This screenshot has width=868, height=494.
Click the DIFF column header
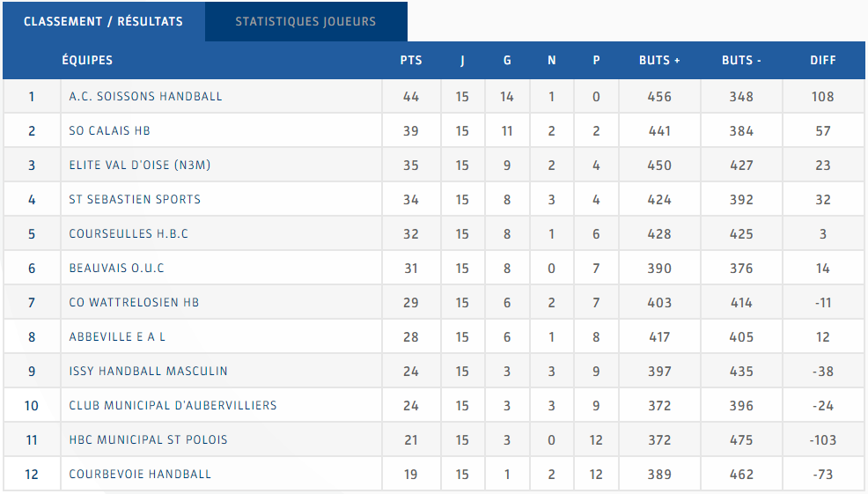(823, 61)
